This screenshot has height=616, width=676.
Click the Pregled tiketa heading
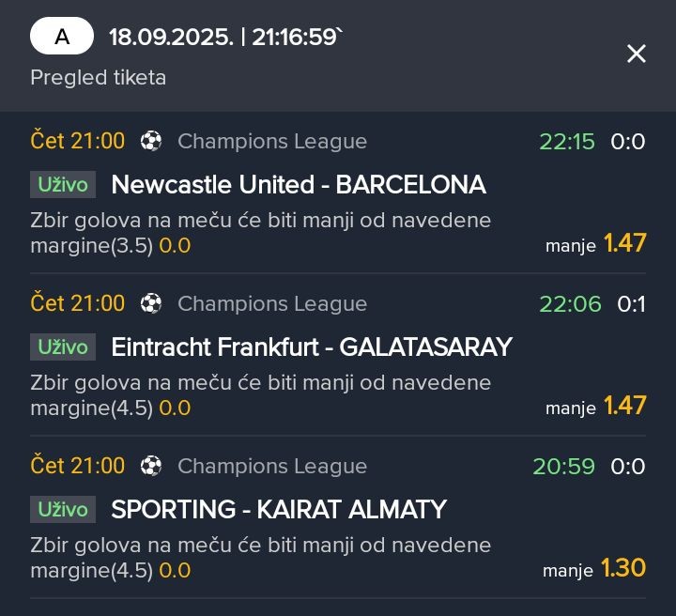99,78
